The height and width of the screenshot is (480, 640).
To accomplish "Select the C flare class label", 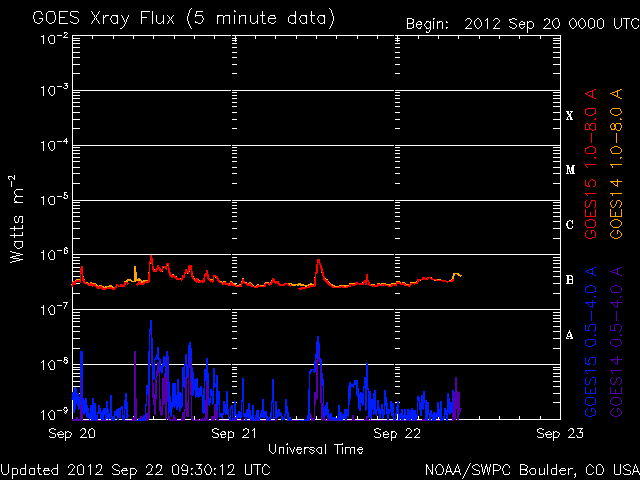I will [570, 225].
